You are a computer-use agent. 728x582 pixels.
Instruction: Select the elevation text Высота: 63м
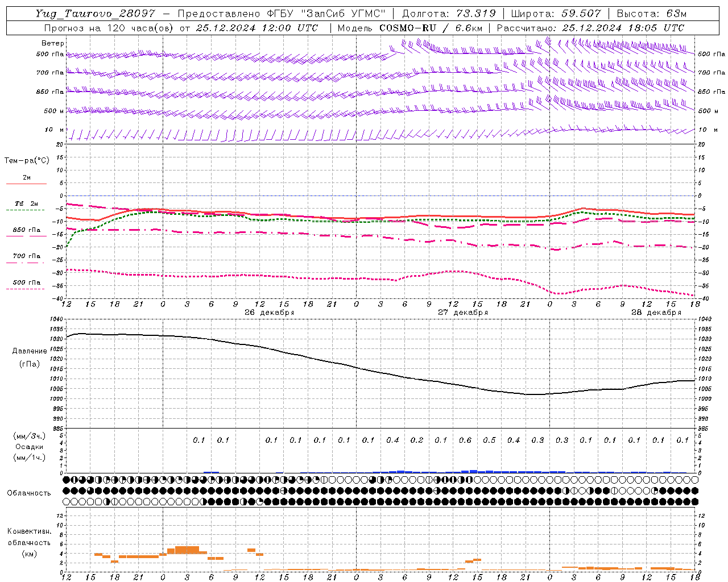click(651, 14)
